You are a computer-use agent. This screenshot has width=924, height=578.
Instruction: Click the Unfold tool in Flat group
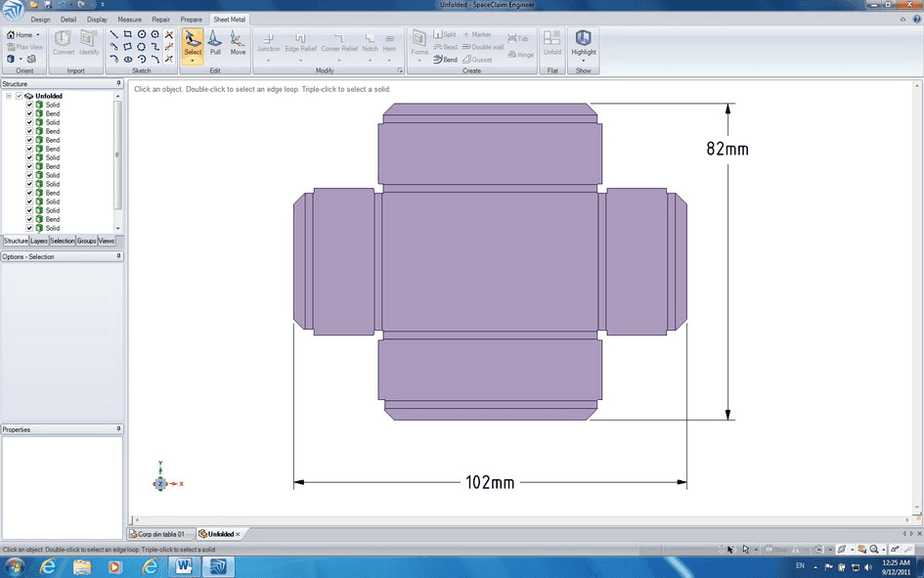(x=552, y=42)
